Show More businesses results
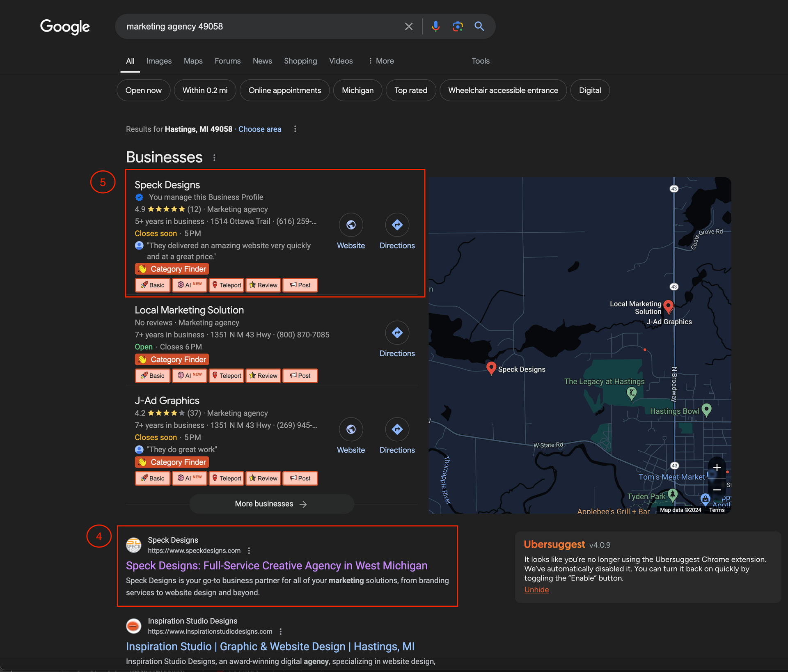This screenshot has height=672, width=788. [x=272, y=504]
